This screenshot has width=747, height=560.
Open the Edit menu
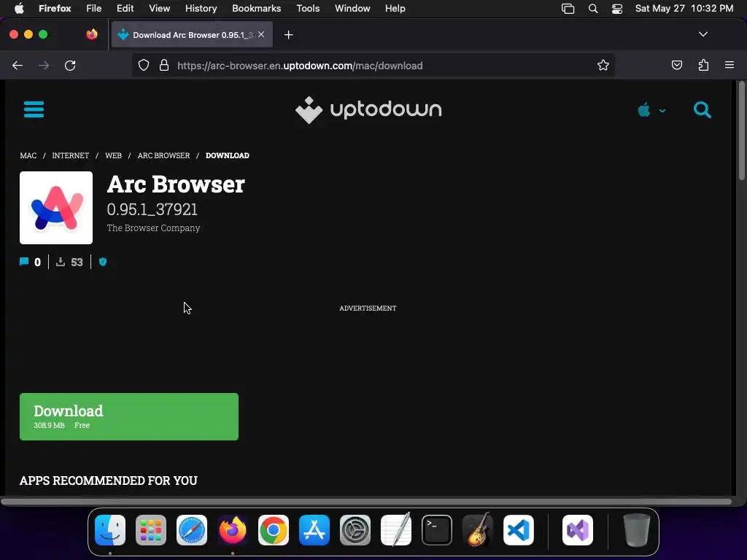pyautogui.click(x=125, y=8)
